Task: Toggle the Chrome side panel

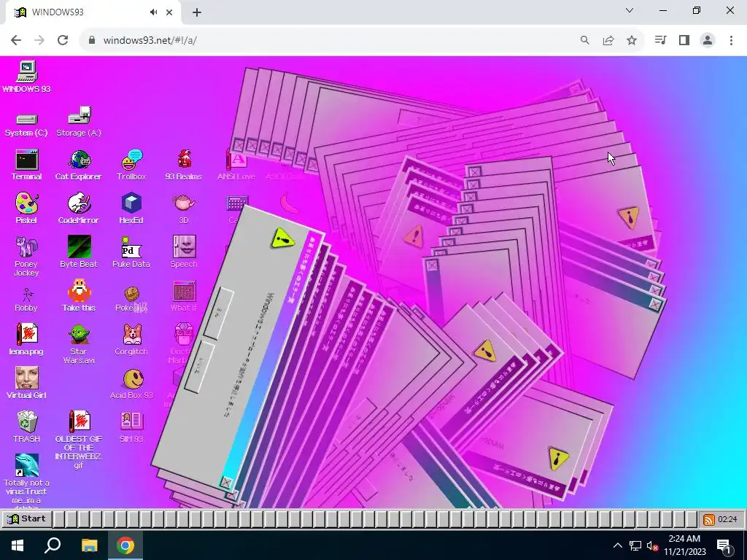Action: pyautogui.click(x=684, y=40)
